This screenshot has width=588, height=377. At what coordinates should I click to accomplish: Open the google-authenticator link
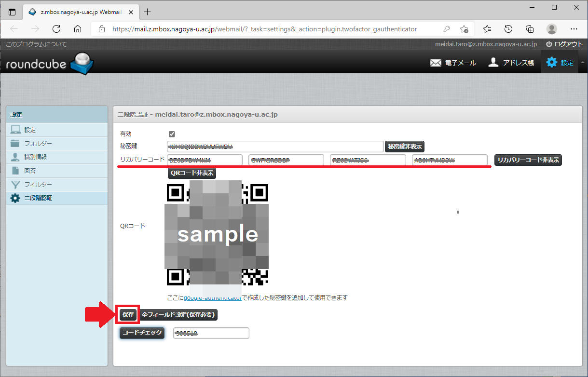pyautogui.click(x=213, y=298)
